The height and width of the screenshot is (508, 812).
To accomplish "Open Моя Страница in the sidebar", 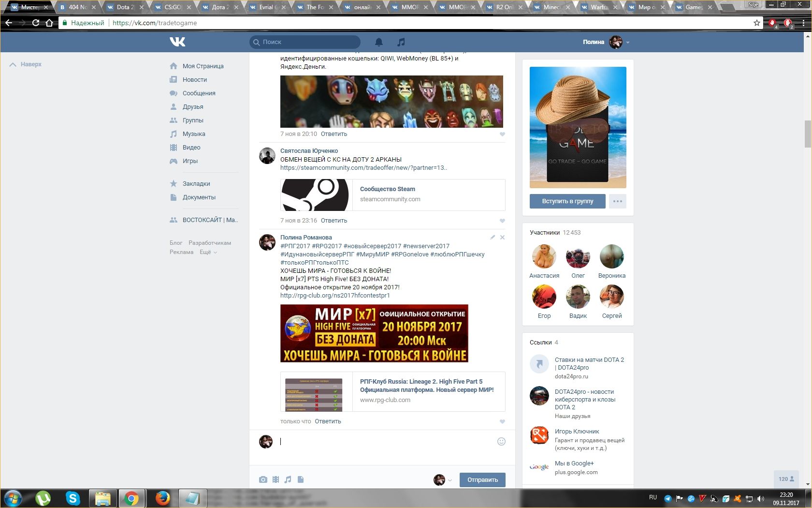I will [203, 66].
